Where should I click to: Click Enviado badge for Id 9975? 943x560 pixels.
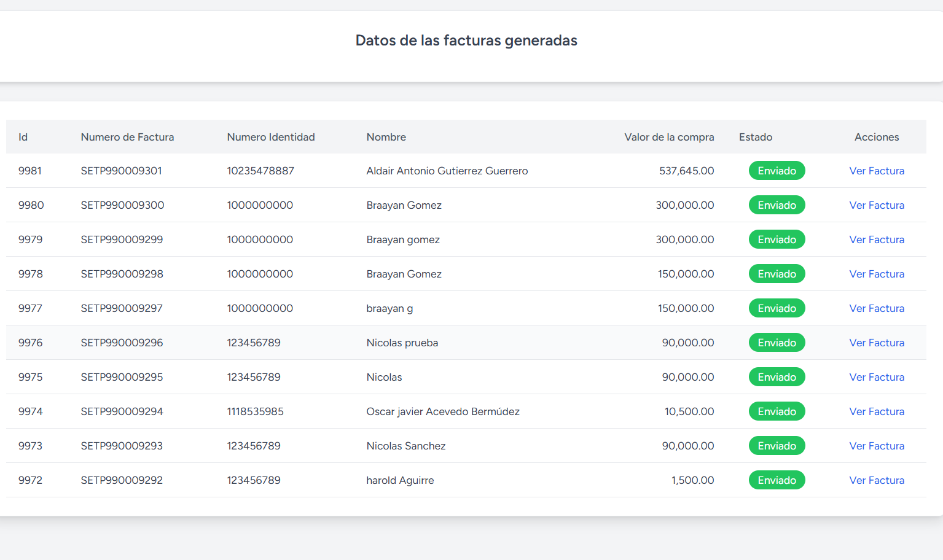point(777,377)
